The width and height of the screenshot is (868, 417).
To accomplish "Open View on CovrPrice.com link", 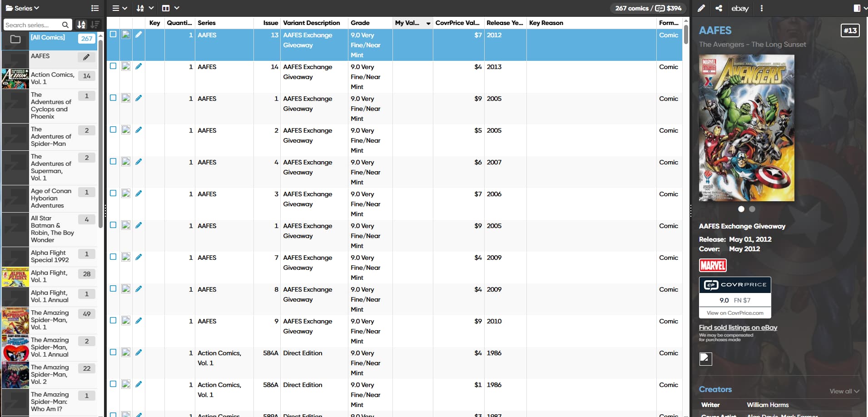I will (735, 313).
